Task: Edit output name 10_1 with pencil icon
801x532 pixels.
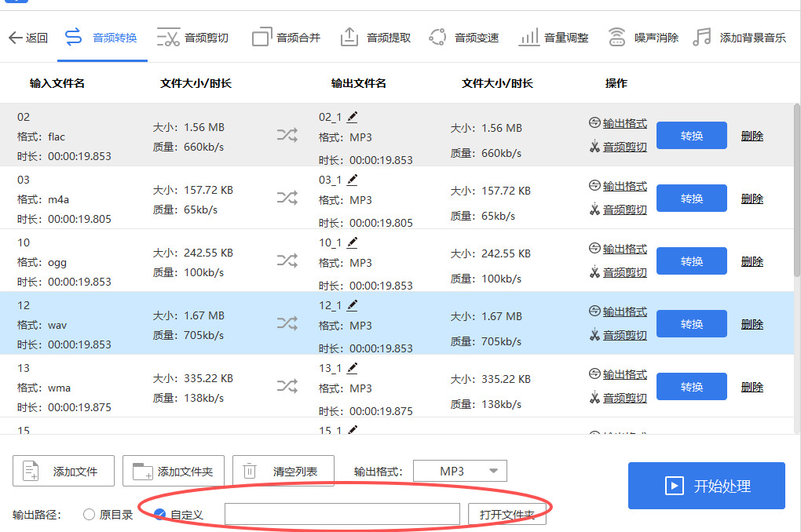Action: tap(352, 242)
